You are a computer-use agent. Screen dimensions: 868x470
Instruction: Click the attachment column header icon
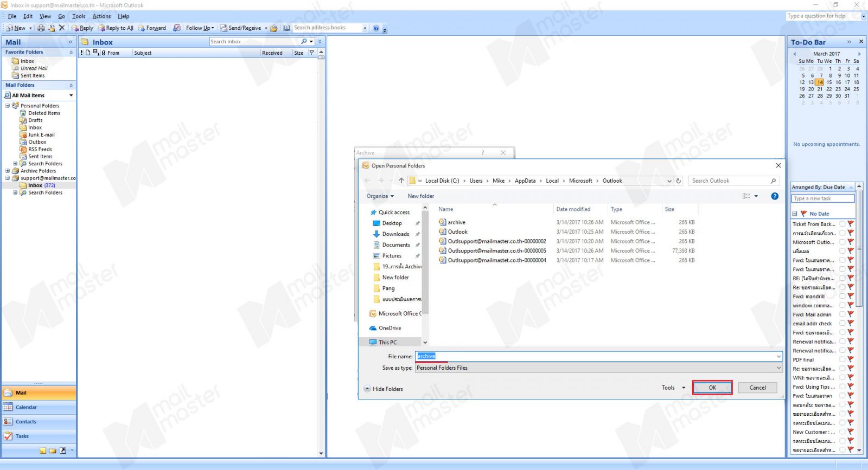(103, 53)
